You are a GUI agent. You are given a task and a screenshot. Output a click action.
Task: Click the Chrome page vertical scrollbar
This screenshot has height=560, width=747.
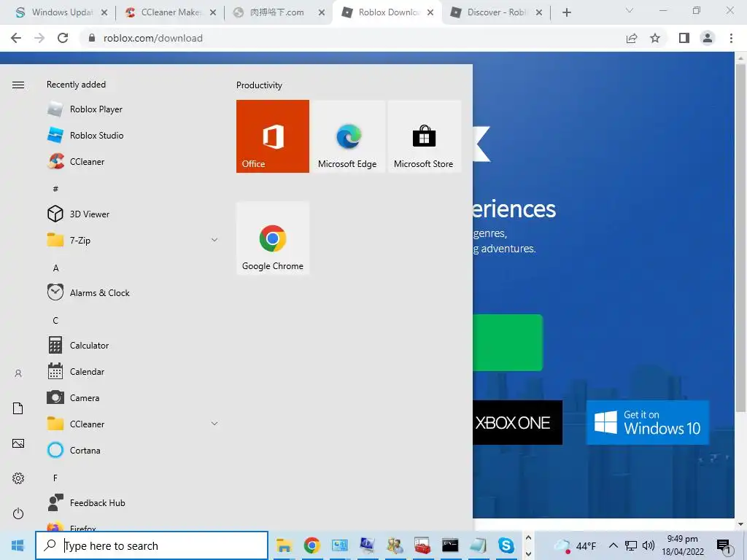(x=740, y=238)
